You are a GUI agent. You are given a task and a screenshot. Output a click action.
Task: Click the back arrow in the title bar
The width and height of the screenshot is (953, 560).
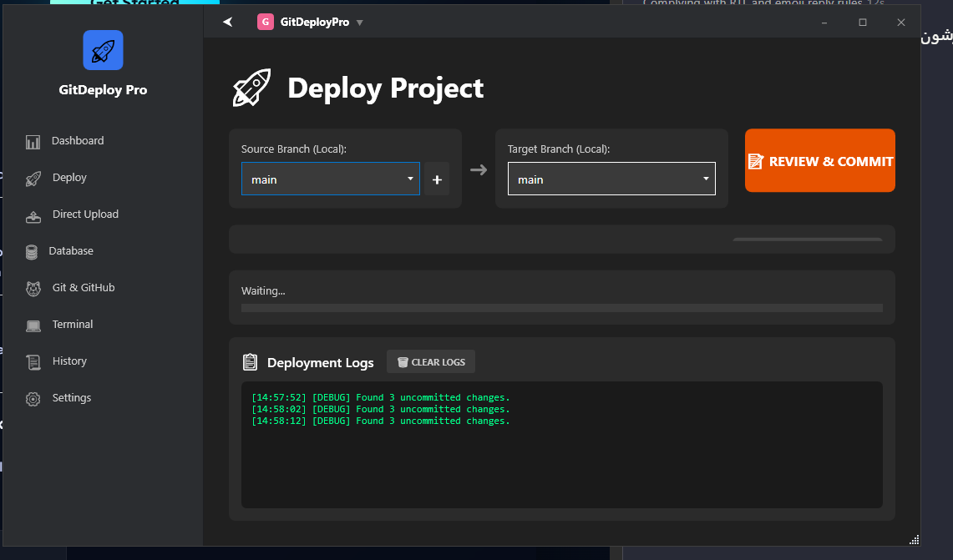click(227, 22)
